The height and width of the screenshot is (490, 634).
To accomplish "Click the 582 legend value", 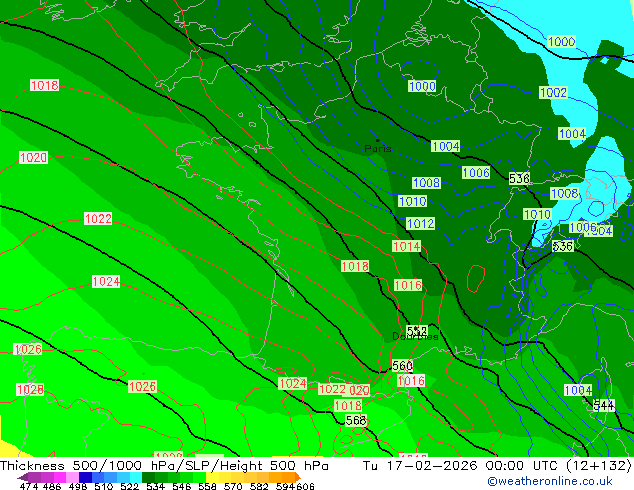I will click(259, 486).
